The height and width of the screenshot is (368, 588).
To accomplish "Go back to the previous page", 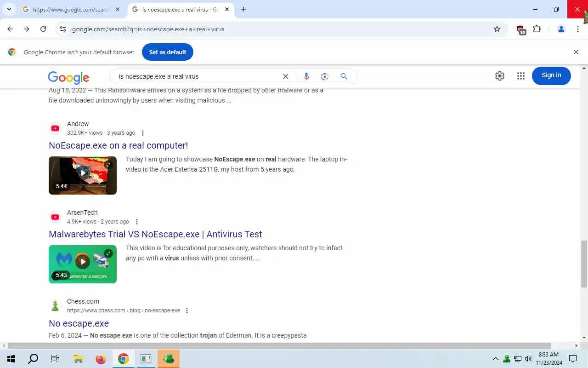I will pyautogui.click(x=10, y=29).
